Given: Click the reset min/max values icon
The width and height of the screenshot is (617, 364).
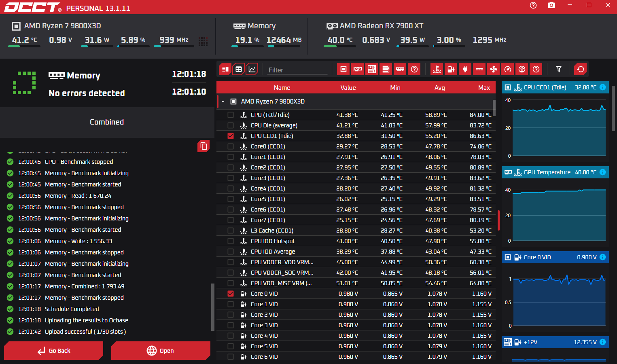Looking at the screenshot, I should click(x=581, y=69).
